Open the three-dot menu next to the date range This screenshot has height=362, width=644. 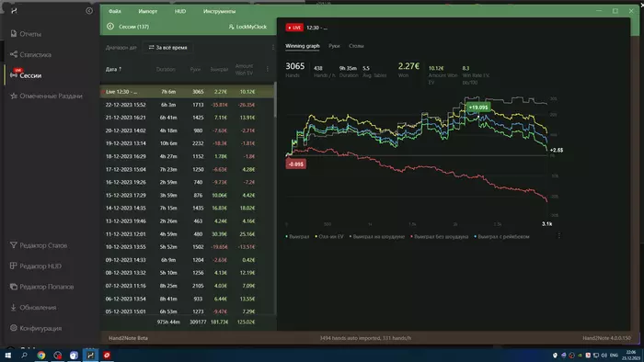point(272,48)
